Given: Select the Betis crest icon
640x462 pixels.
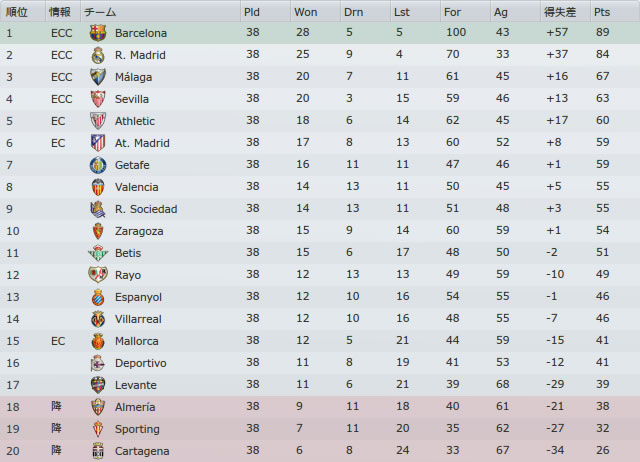Looking at the screenshot, I should [98, 253].
